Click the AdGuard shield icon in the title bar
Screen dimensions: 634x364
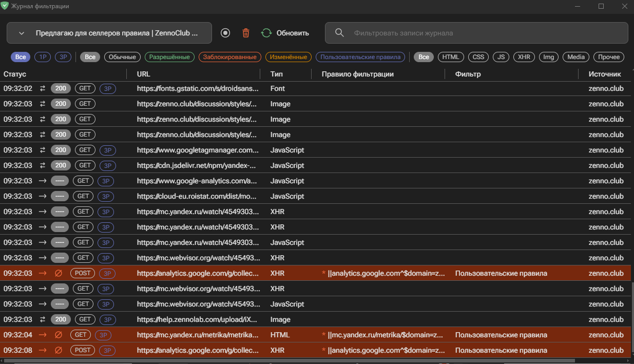click(x=5, y=6)
